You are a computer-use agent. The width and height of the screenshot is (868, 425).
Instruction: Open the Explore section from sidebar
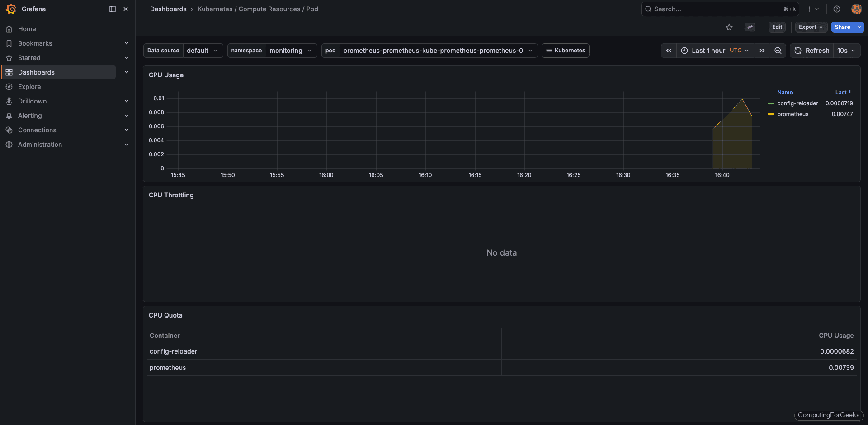tap(29, 87)
